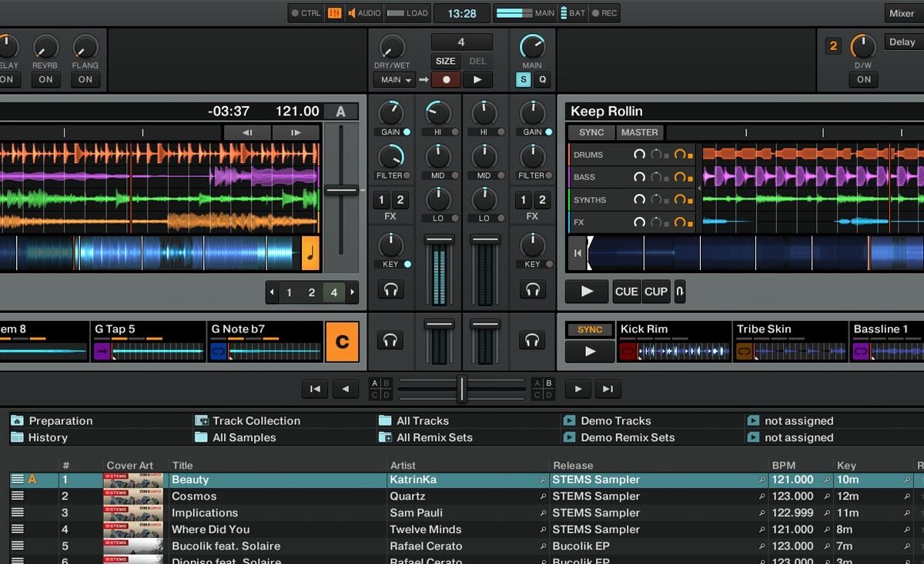The width and height of the screenshot is (924, 564).
Task: Toggle the FLANG effect ON button
Action: pos(85,79)
